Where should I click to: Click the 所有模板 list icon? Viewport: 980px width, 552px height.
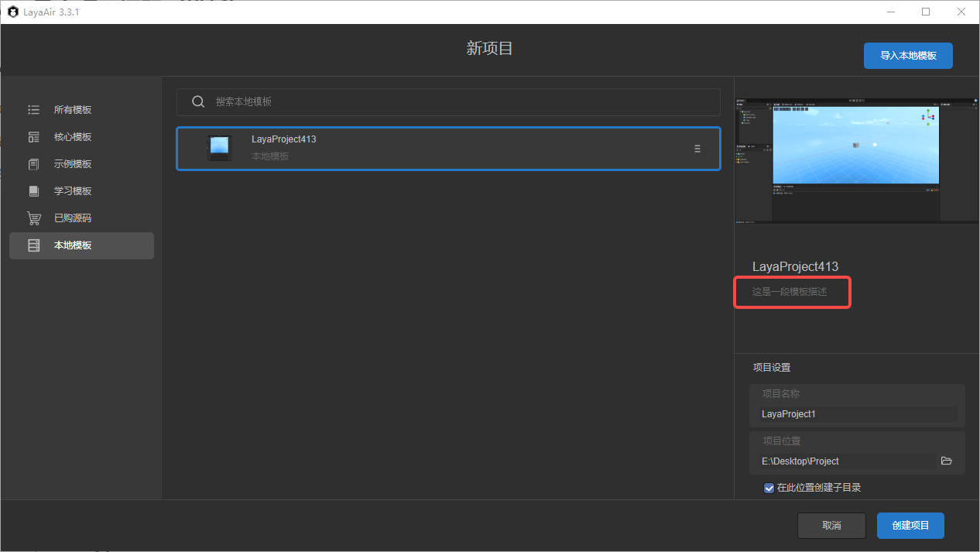(x=33, y=110)
